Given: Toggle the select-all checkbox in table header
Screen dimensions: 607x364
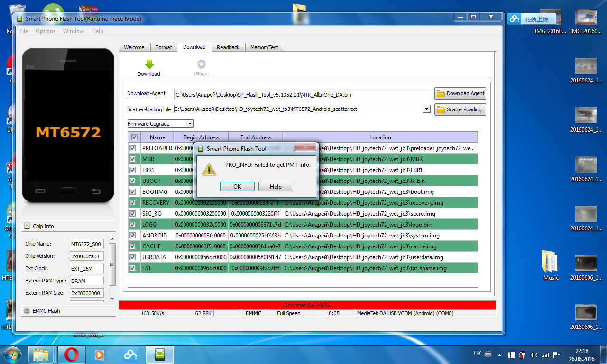Looking at the screenshot, I should [134, 137].
